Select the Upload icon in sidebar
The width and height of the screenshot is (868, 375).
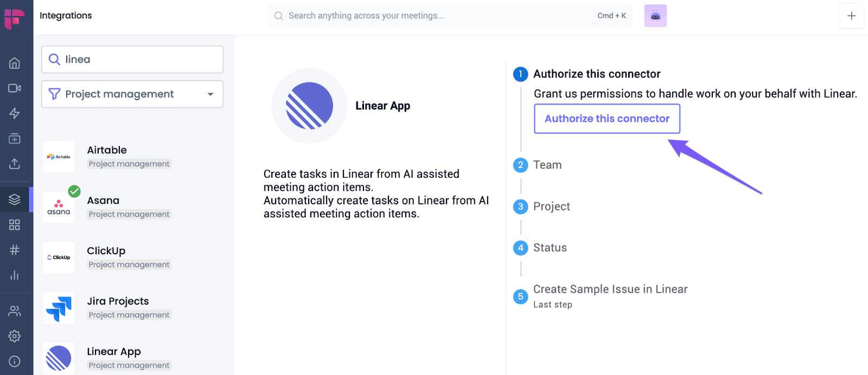pyautogui.click(x=15, y=164)
